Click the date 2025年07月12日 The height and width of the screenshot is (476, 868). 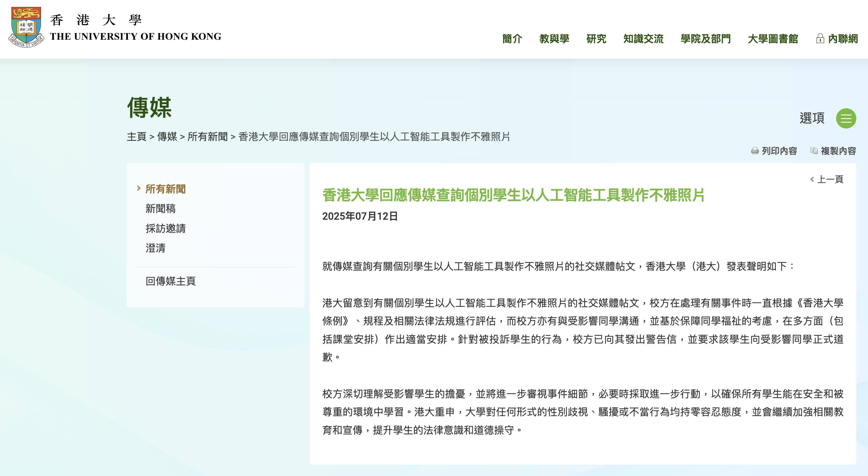(360, 216)
